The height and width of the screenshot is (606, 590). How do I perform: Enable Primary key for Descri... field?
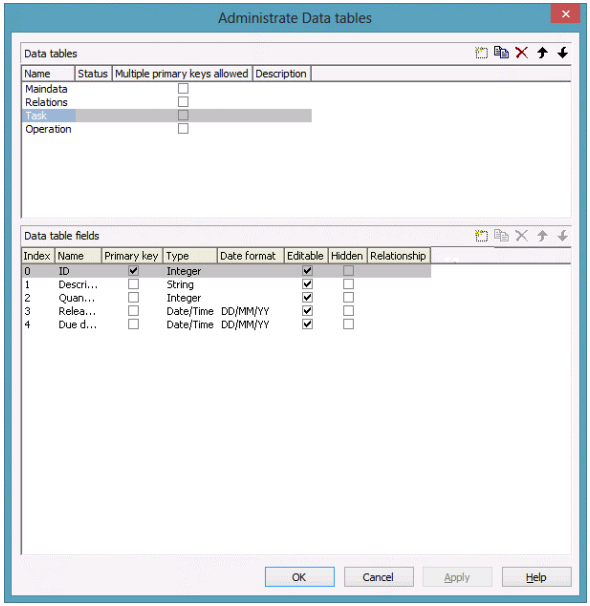pos(133,284)
